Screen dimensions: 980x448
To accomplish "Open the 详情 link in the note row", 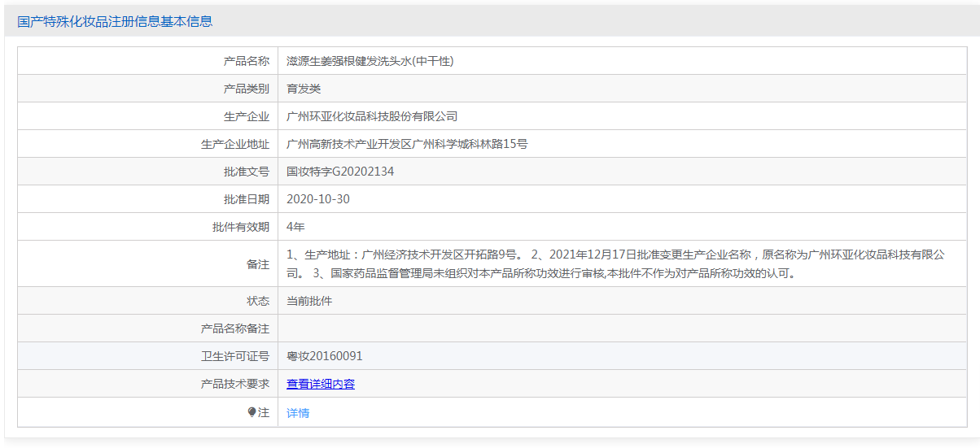I will [x=298, y=412].
